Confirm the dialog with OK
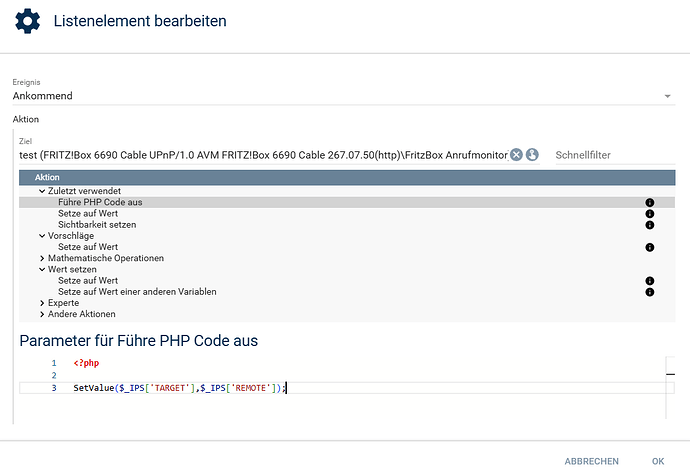690x474 pixels. point(658,462)
